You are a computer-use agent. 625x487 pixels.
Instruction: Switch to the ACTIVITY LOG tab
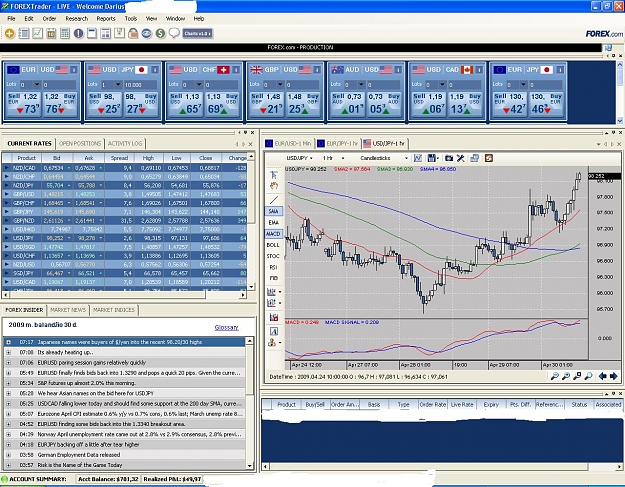(x=125, y=143)
